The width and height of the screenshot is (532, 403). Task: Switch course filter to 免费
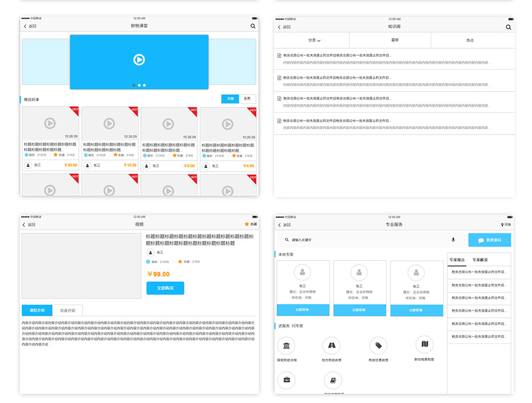tap(247, 99)
